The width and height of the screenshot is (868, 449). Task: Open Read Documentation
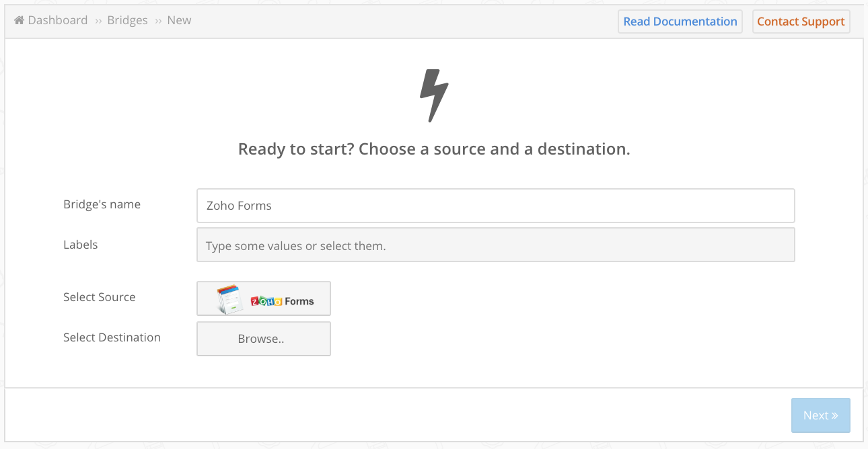click(680, 22)
